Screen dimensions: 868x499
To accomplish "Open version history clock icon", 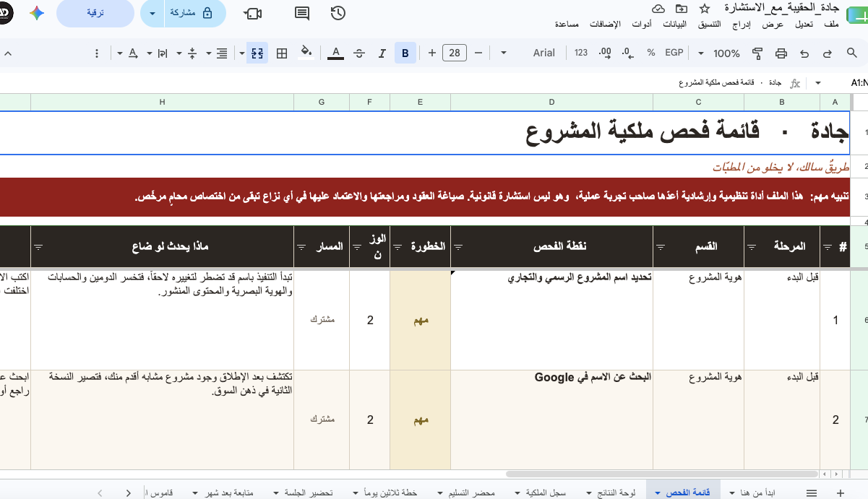I will pos(338,13).
